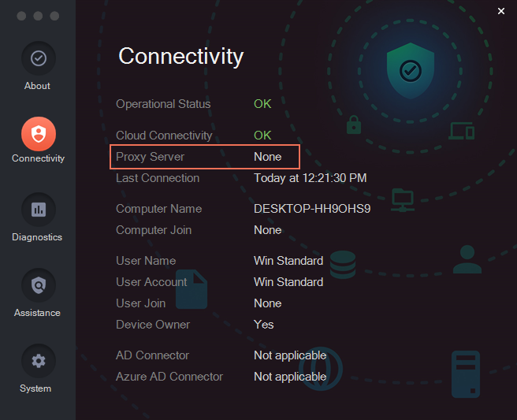Click the server tower icon
The height and width of the screenshot is (420, 517).
click(x=466, y=374)
